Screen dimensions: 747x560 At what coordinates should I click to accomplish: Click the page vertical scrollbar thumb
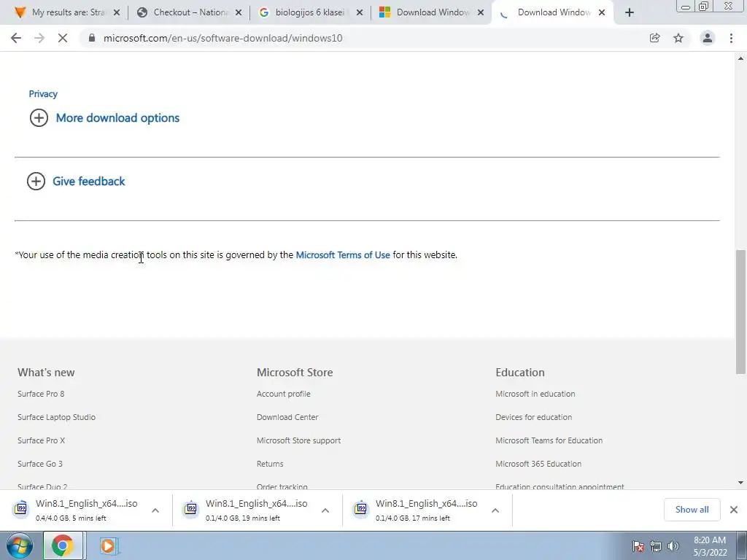click(x=740, y=312)
